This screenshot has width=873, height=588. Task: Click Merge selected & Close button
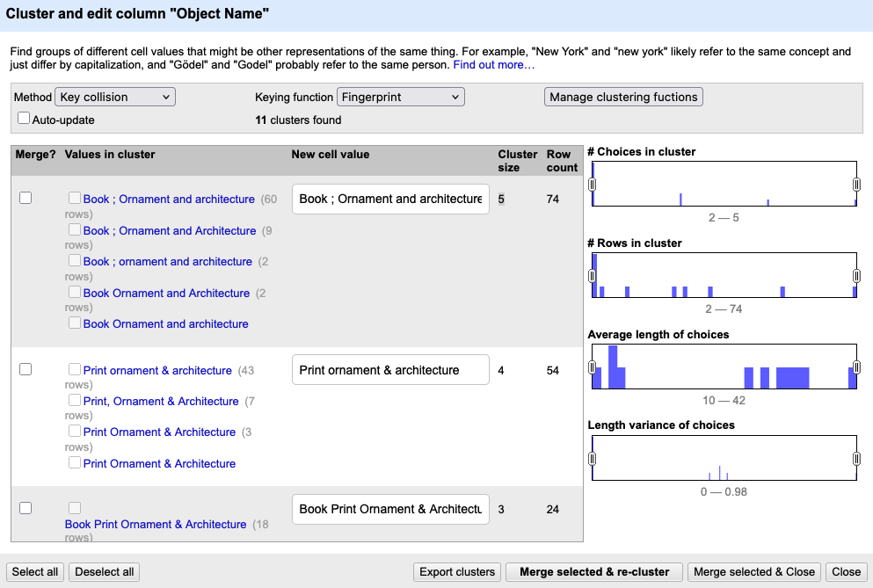coord(753,572)
